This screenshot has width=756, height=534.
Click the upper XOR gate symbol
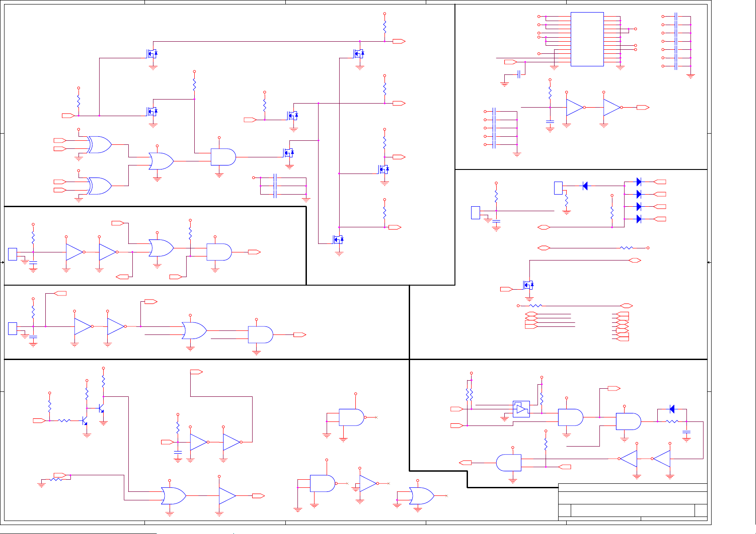(100, 145)
